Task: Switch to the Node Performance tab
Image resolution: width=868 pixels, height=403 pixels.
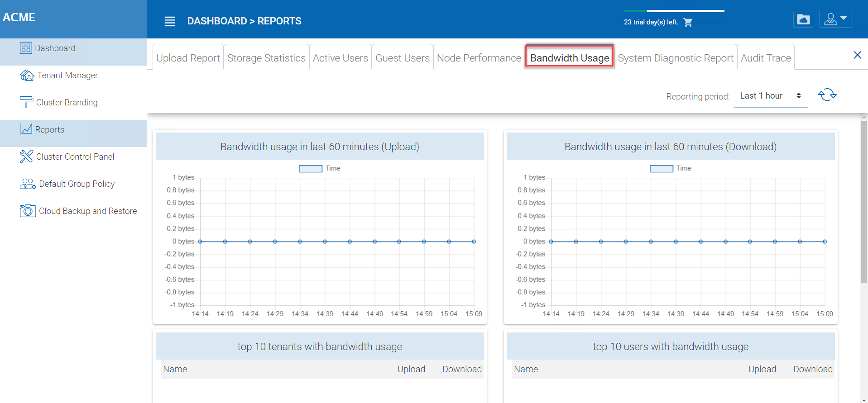Action: point(479,57)
